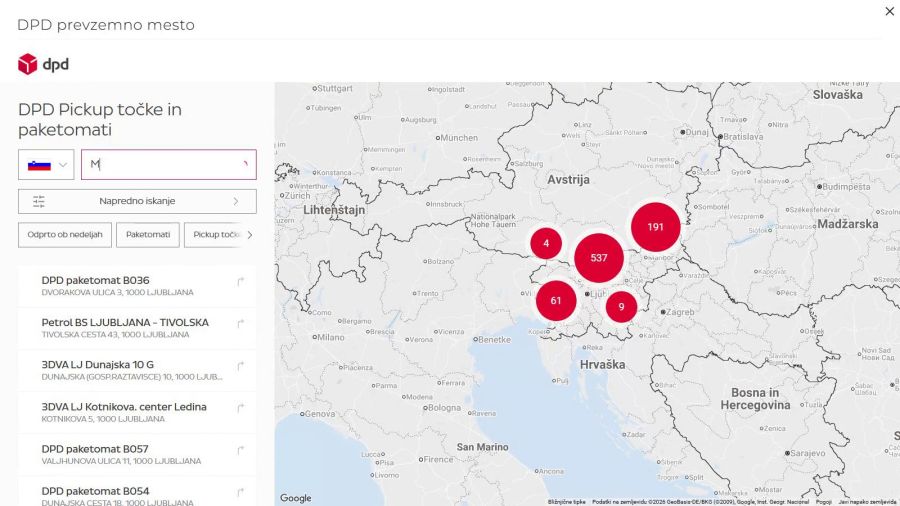900x506 pixels.
Task: Open the cluster marker showing 4
Action: coord(546,243)
